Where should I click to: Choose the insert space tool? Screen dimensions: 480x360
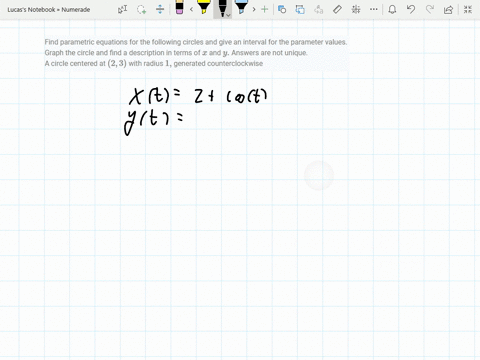[x=160, y=9]
